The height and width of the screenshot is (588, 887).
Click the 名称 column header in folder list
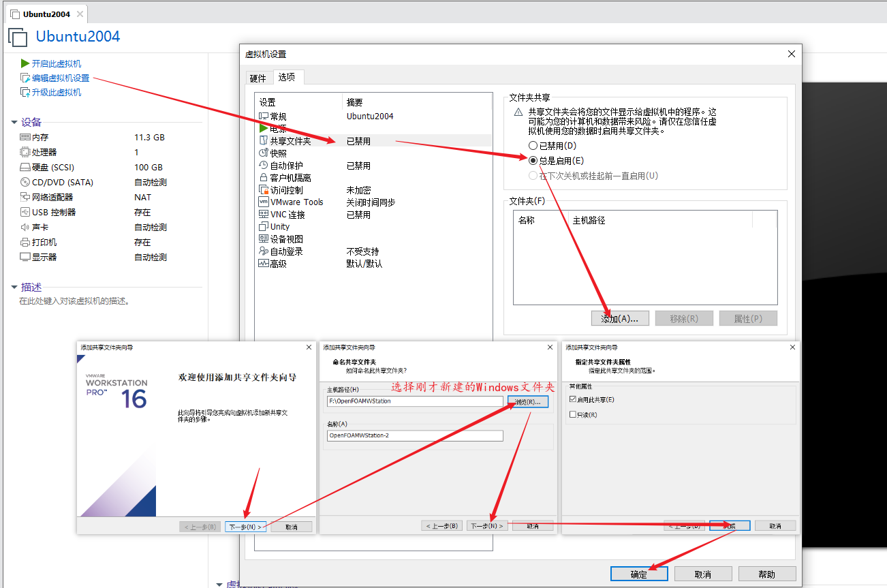point(541,220)
